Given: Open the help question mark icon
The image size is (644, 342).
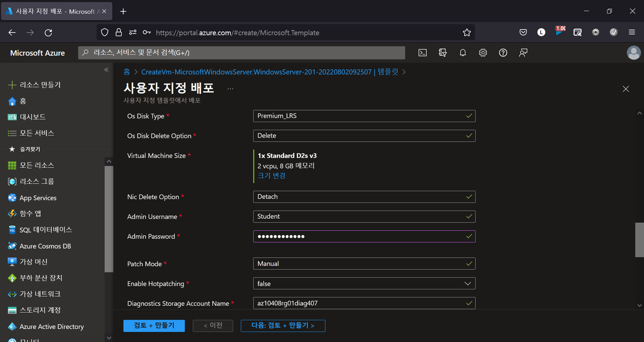Looking at the screenshot, I should (503, 53).
